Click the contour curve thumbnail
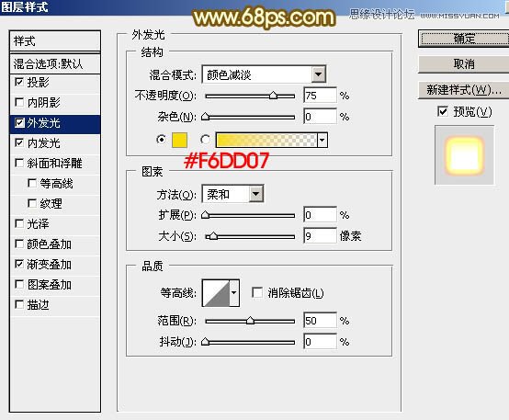The height and width of the screenshot is (420, 509). (216, 292)
